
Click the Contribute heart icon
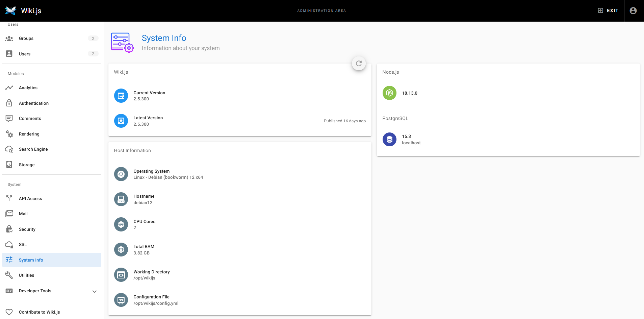click(9, 312)
